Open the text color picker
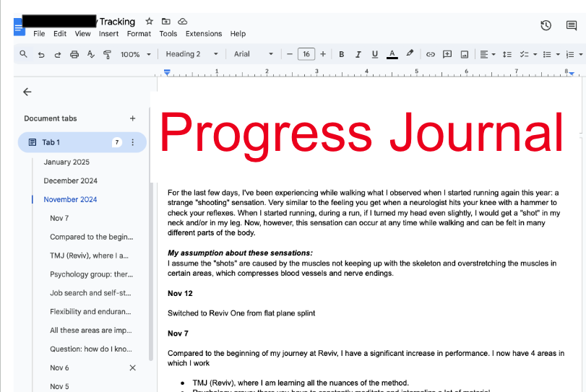Viewport: 586px width, 392px height. (x=392, y=54)
